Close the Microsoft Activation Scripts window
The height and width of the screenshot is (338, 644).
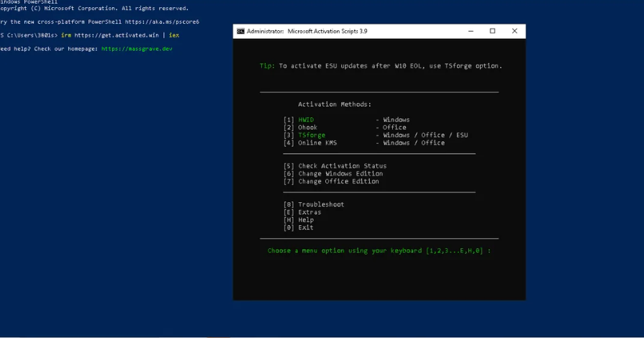click(514, 31)
